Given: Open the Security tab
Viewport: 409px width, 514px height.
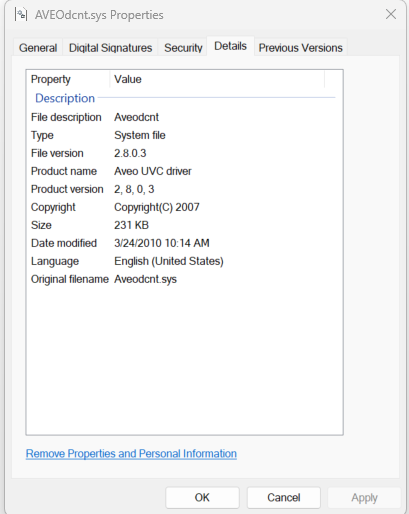Looking at the screenshot, I should pos(183,48).
